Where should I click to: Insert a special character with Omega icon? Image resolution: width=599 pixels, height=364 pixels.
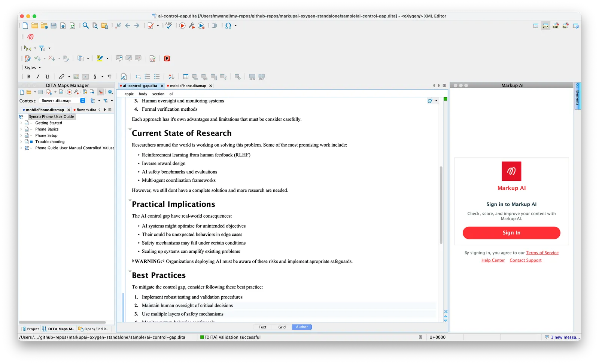[228, 25]
